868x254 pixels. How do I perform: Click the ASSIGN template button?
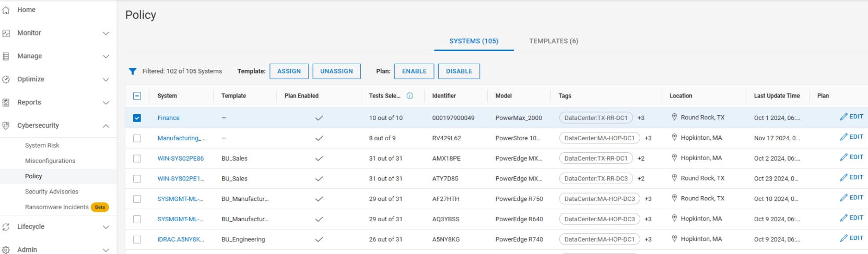click(x=289, y=71)
